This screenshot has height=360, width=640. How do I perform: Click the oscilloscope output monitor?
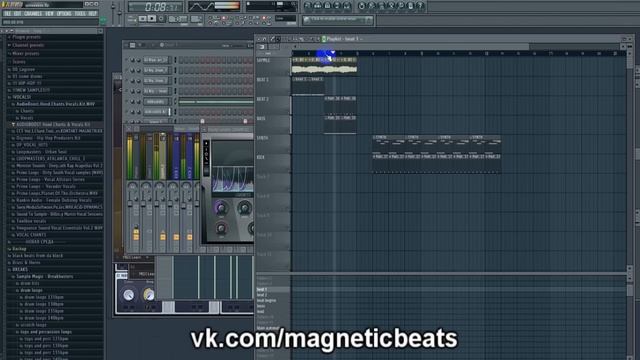214,6
